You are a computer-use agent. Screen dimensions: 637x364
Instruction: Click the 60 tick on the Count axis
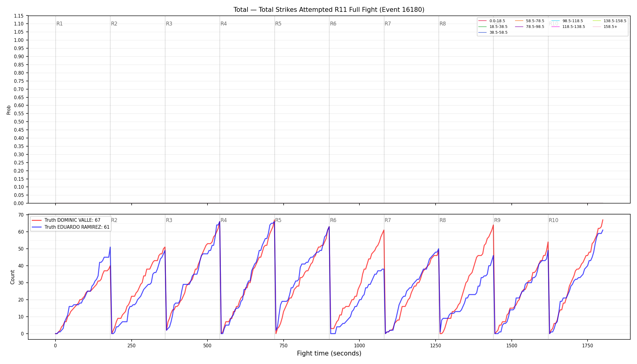click(21, 232)
